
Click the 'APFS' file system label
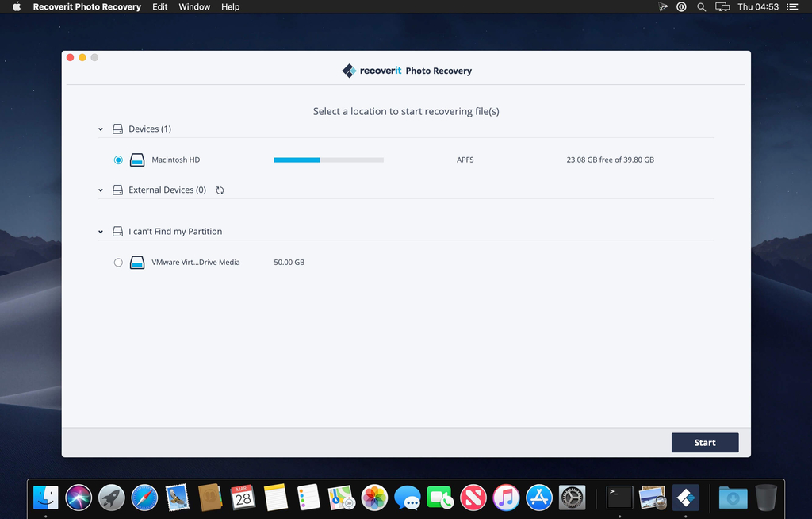[465, 160]
